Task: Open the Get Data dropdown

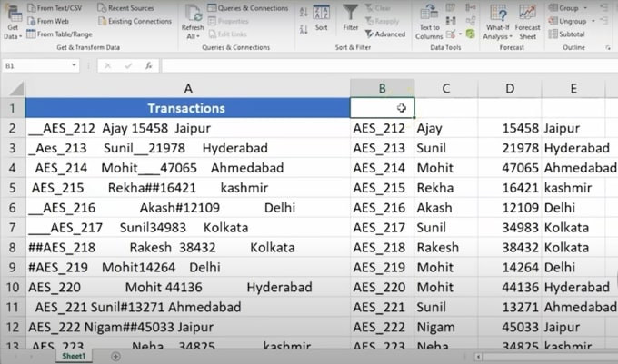Action: coord(11,22)
